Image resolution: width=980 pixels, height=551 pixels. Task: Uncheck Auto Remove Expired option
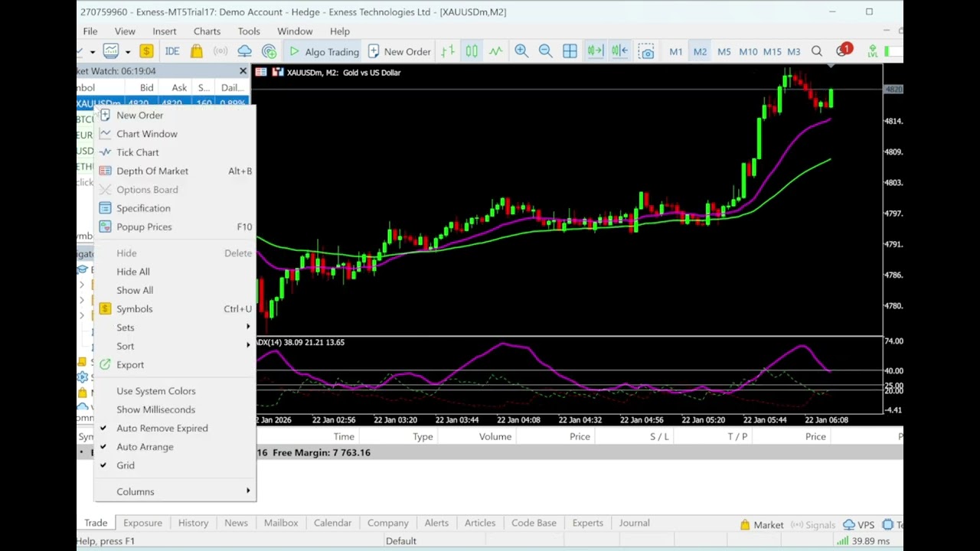175,428
